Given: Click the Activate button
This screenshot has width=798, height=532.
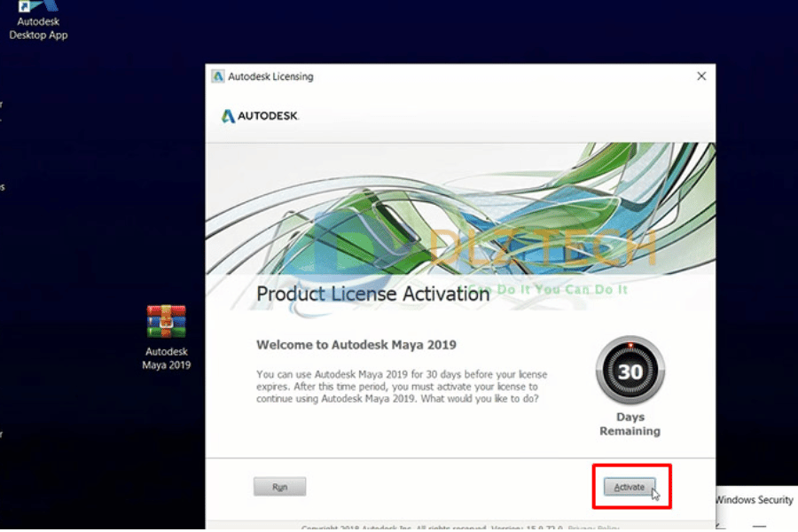Looking at the screenshot, I should [630, 487].
